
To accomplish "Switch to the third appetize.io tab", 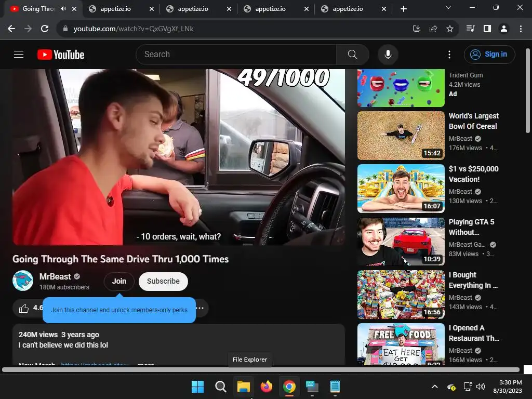I will (x=270, y=9).
